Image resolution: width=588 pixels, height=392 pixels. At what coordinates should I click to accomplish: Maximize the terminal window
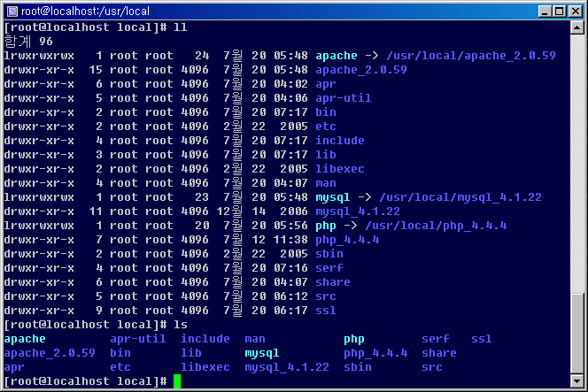click(x=559, y=12)
